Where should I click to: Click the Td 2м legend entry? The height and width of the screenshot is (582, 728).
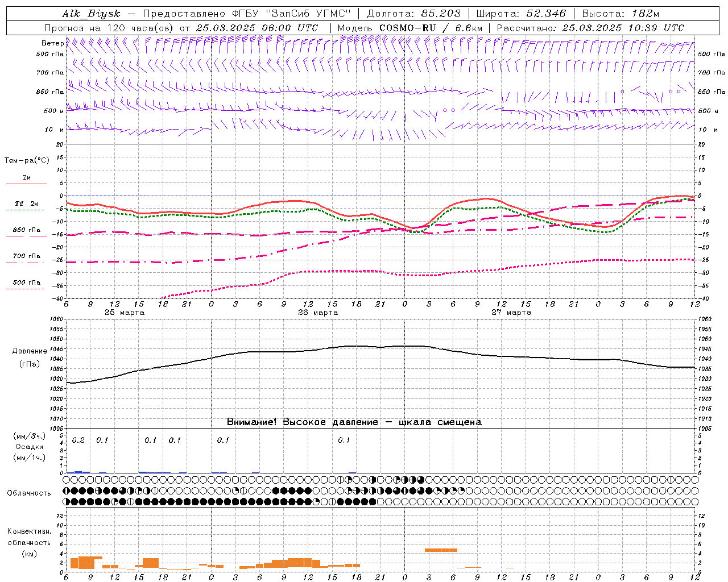click(27, 203)
